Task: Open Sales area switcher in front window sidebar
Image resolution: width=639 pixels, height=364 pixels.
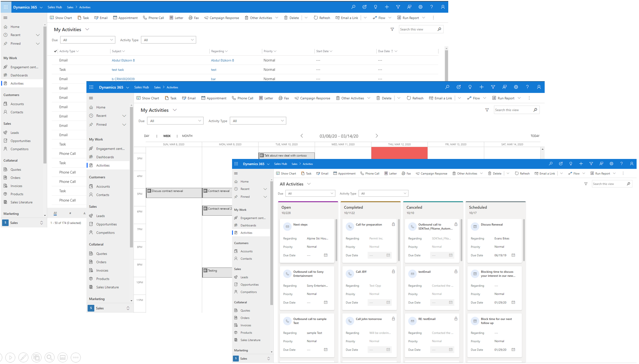Action: (x=252, y=358)
